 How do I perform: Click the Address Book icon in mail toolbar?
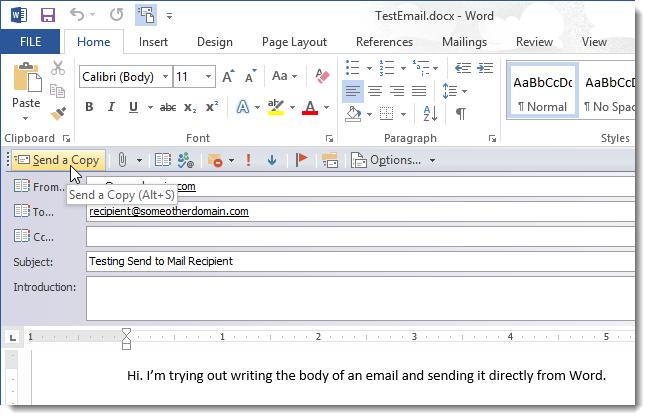pos(162,160)
